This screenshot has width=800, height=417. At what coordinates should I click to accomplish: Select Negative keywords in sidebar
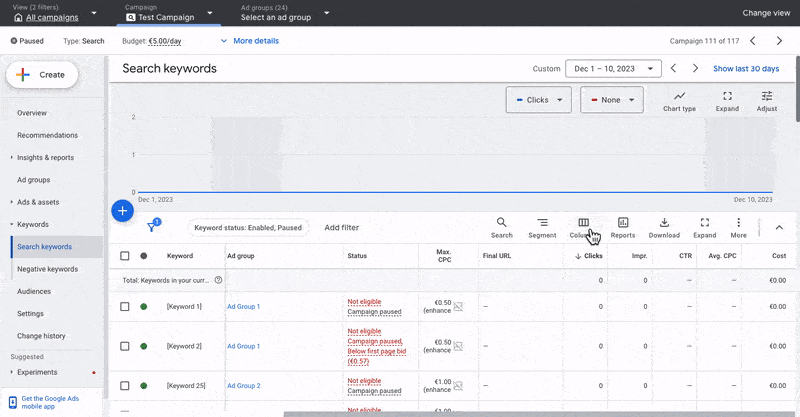click(x=47, y=269)
